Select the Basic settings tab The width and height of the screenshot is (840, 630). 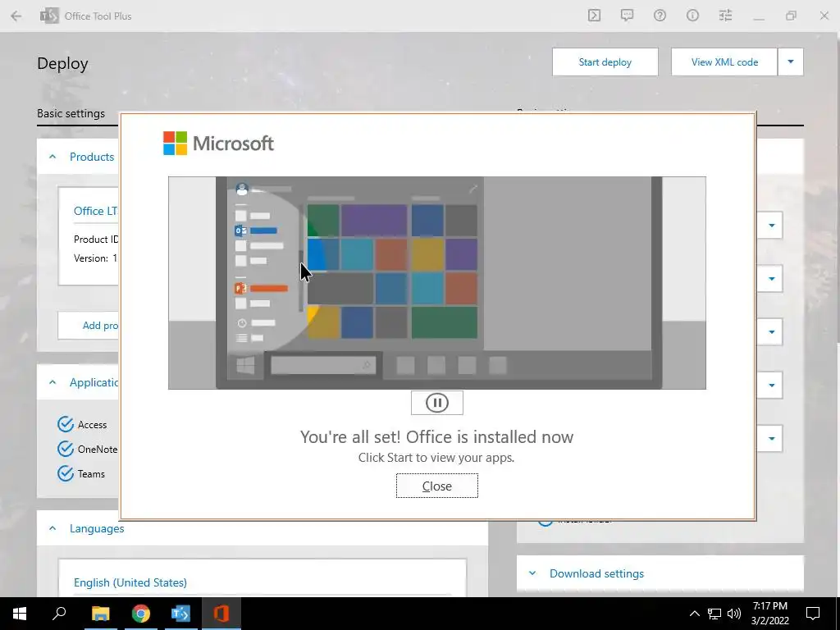[x=71, y=113]
